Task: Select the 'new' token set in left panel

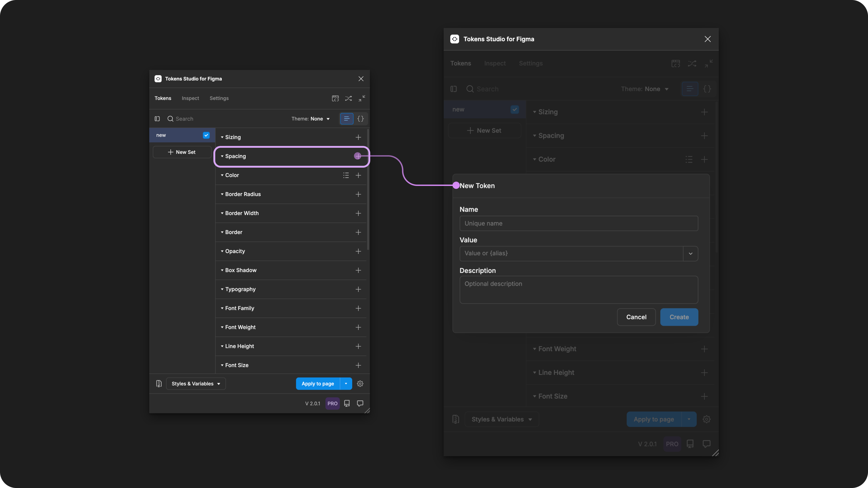Action: point(182,135)
